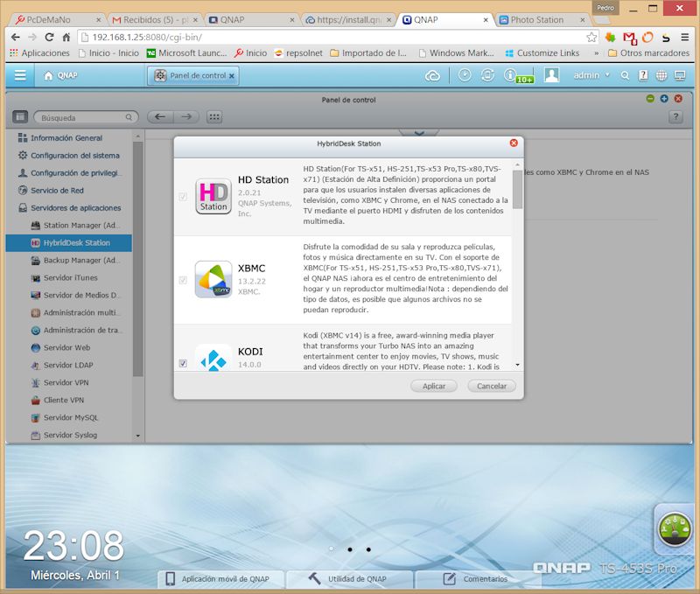This screenshot has width=700, height=594.
Task: Open the Chrome menu button
Action: (684, 38)
